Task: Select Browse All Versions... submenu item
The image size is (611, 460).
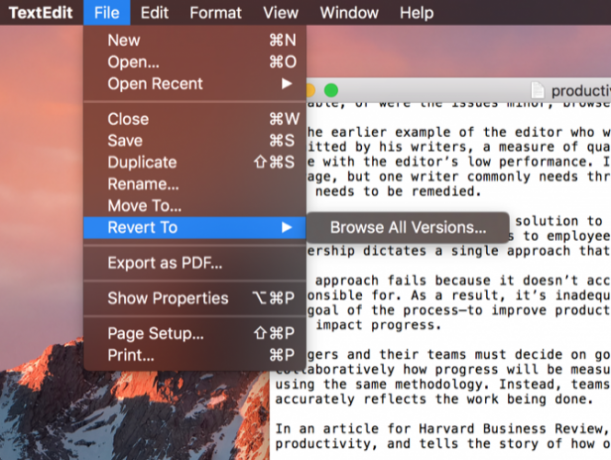Action: coord(408,228)
